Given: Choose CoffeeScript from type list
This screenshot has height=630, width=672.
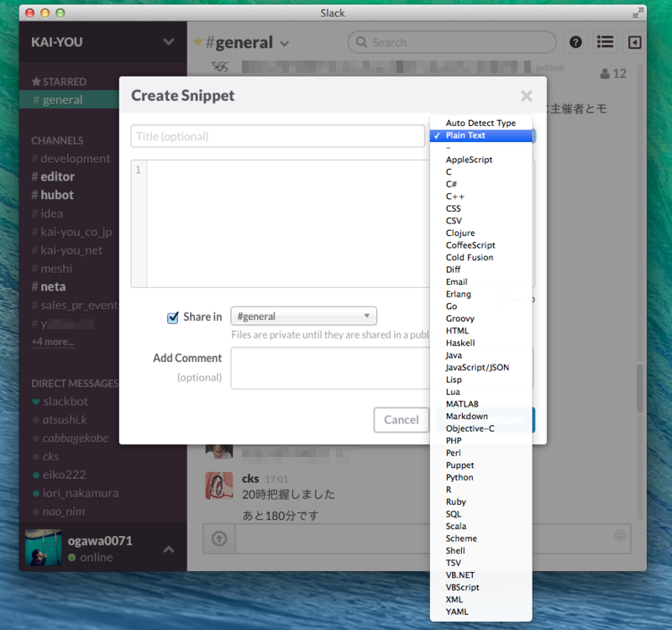Looking at the screenshot, I should click(x=480, y=245).
